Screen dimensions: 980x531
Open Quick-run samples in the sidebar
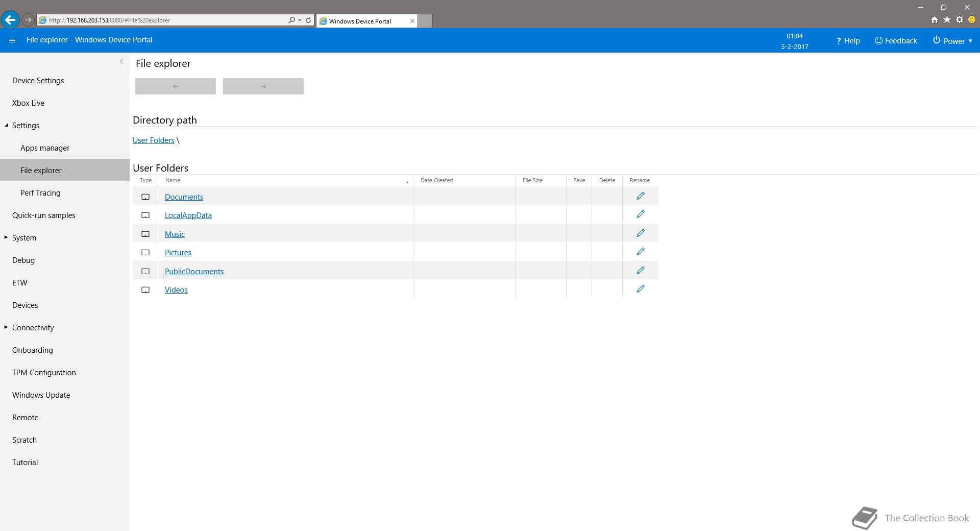[x=44, y=215]
